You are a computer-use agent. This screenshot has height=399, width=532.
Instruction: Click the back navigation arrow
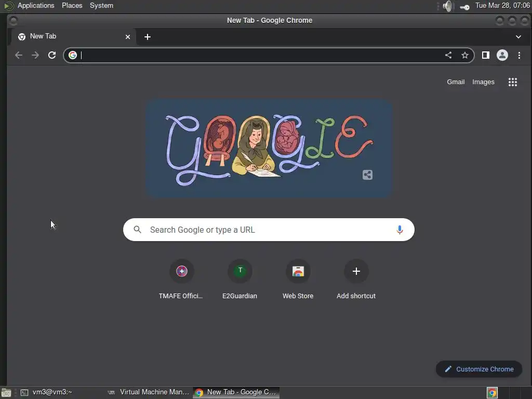(19, 55)
